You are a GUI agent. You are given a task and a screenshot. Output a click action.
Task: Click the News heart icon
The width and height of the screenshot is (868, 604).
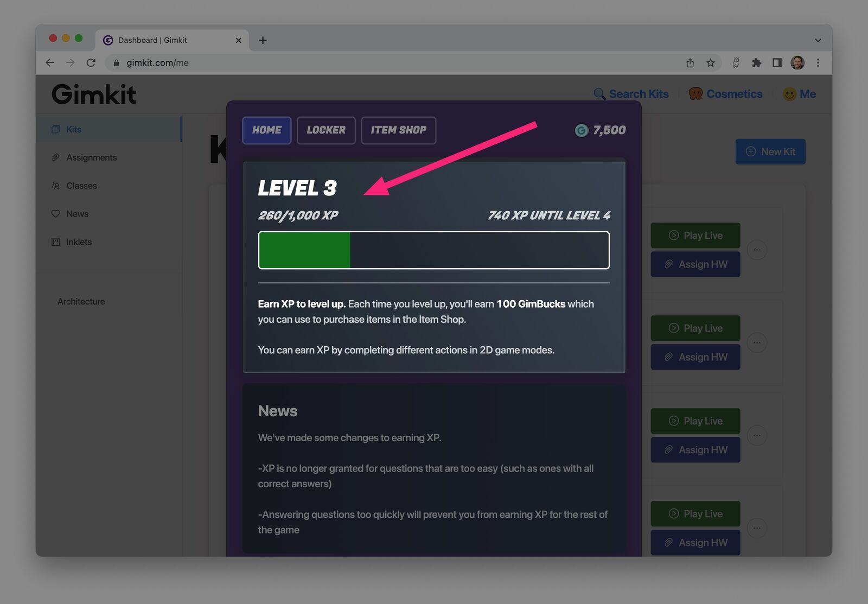coord(55,214)
